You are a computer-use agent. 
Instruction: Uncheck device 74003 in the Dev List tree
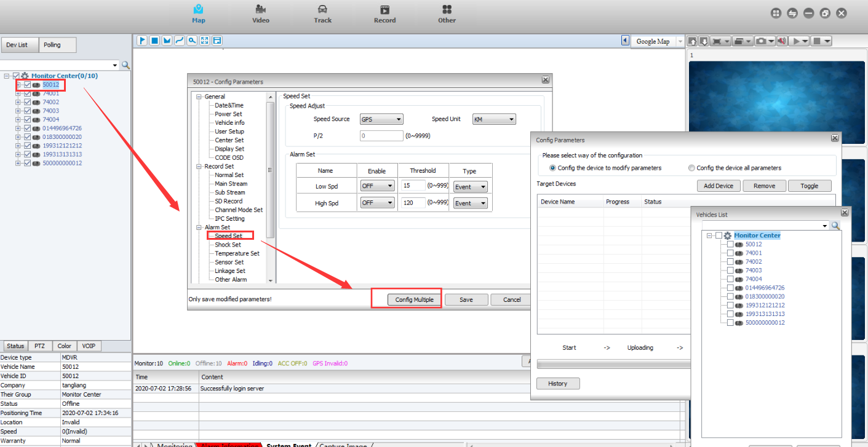tap(27, 111)
